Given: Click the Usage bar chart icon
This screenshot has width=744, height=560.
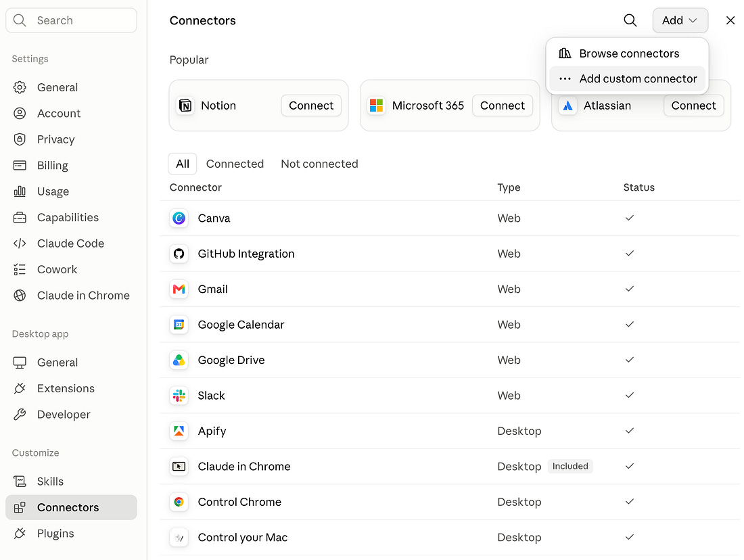Looking at the screenshot, I should point(20,191).
